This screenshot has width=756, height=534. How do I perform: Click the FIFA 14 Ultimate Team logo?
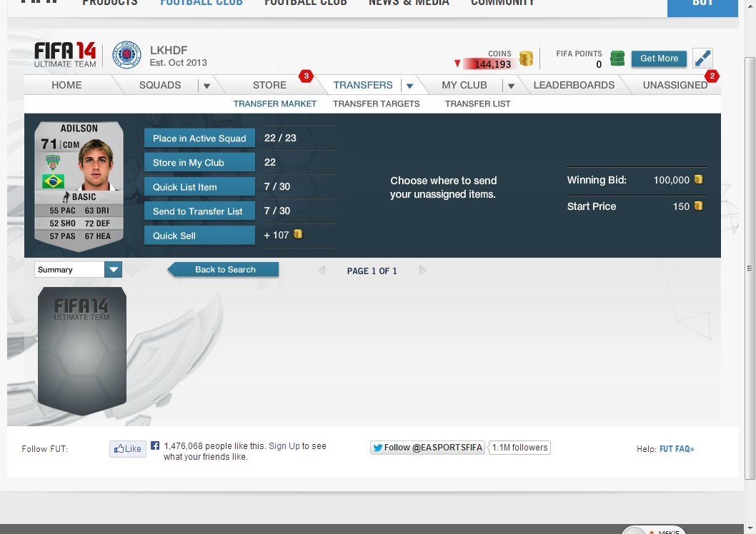point(65,55)
